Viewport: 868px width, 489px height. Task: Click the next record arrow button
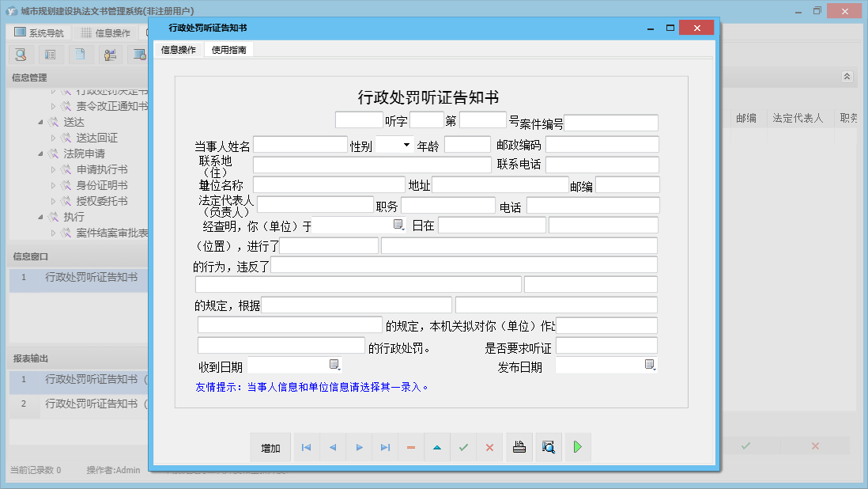pyautogui.click(x=359, y=447)
